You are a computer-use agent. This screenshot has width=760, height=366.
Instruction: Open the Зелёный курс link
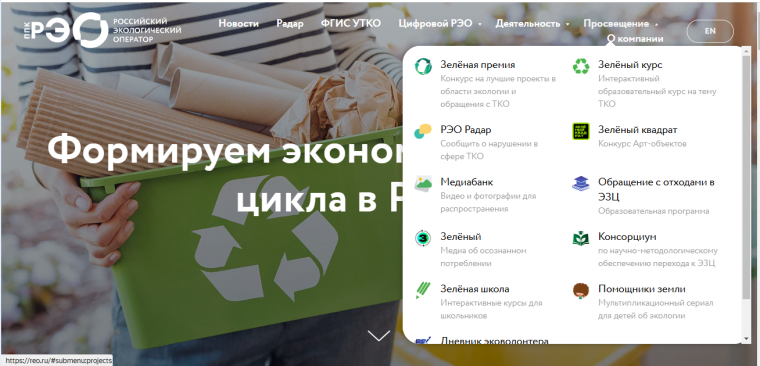(630, 64)
